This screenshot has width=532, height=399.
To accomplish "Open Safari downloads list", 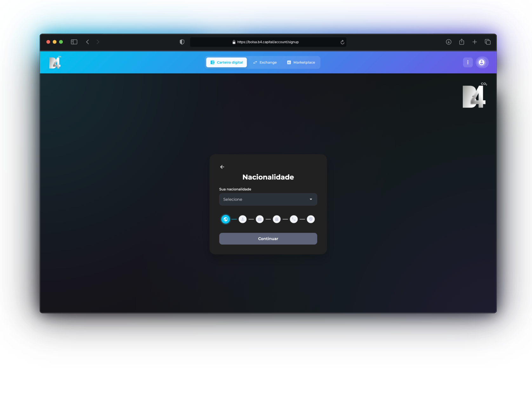I will (x=449, y=42).
